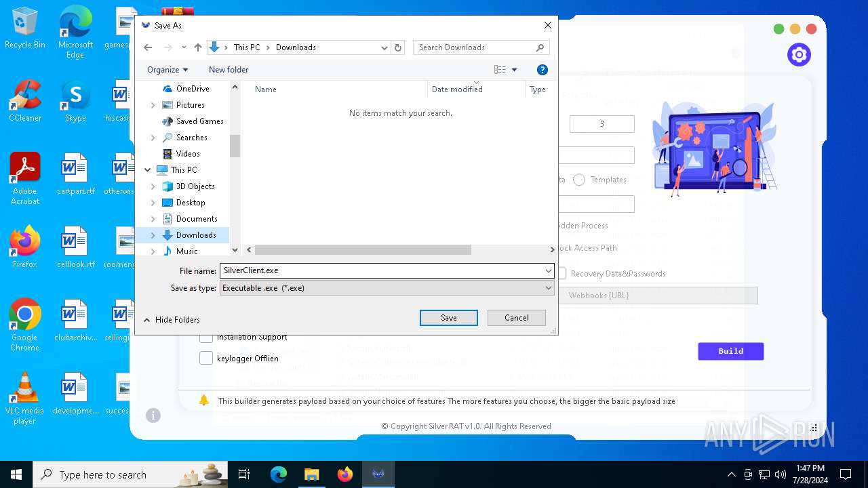The width and height of the screenshot is (868, 488).
Task: Open the address bar path dropdown
Action: pyautogui.click(x=384, y=47)
